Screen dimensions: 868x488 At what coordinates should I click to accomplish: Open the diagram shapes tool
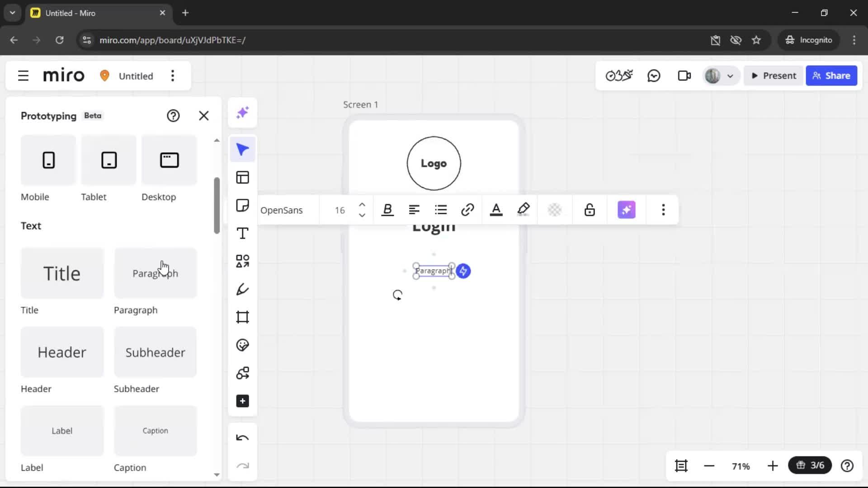[x=243, y=373]
